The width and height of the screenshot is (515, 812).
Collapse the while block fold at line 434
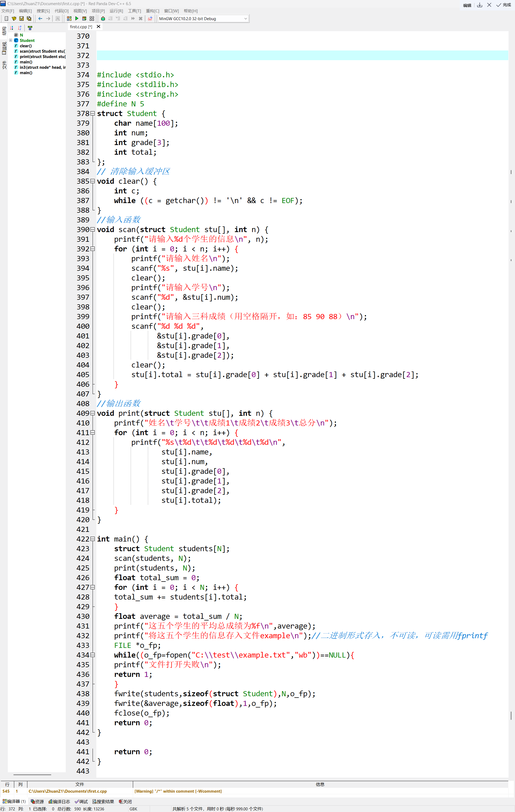93,655
